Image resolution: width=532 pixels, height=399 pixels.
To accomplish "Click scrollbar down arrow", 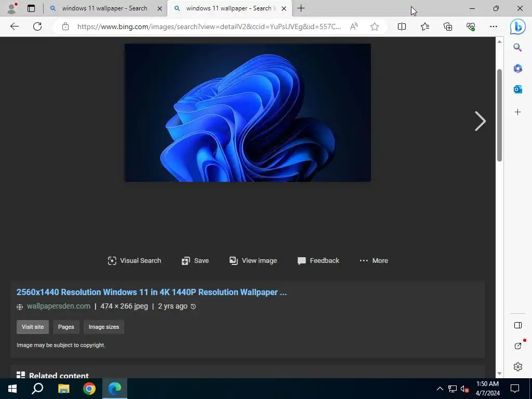I will [x=499, y=374].
